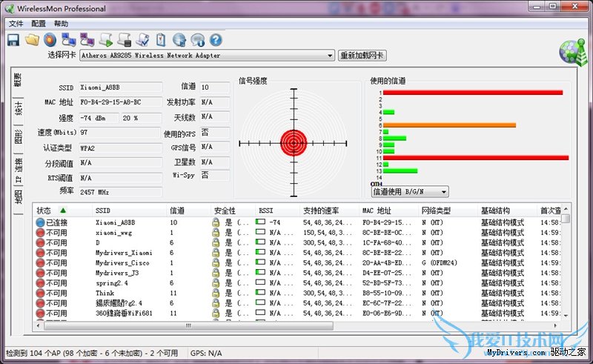Switch to the 图形 side tab
This screenshot has width=593, height=364.
click(18, 137)
